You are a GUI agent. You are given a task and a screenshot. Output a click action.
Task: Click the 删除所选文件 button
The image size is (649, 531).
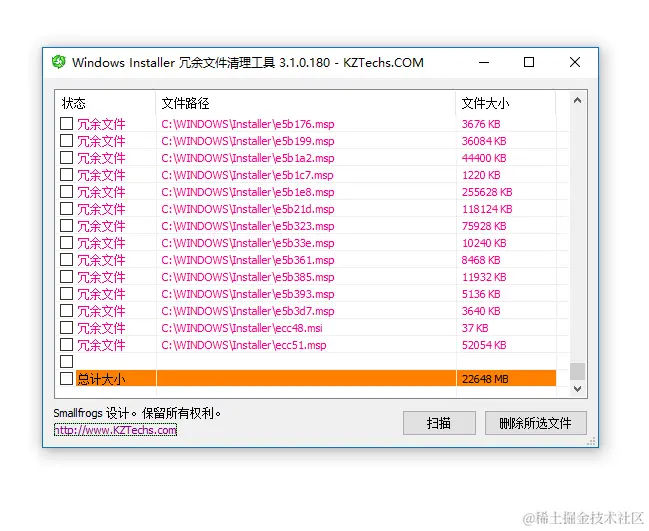pyautogui.click(x=536, y=423)
